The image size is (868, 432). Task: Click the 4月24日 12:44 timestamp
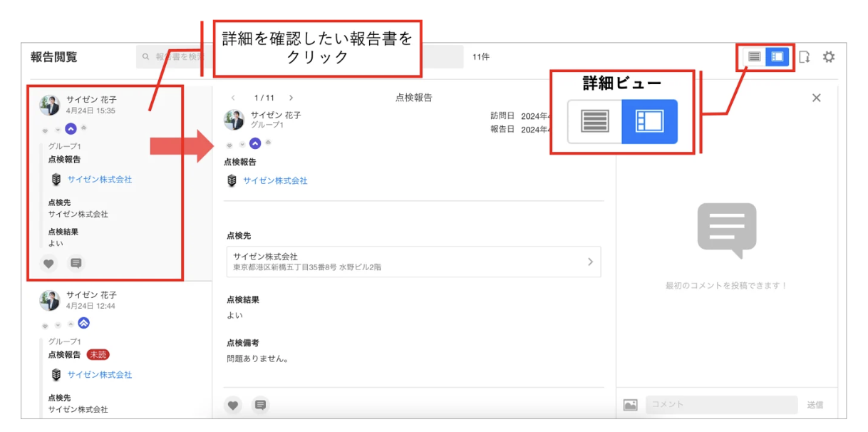tap(91, 307)
